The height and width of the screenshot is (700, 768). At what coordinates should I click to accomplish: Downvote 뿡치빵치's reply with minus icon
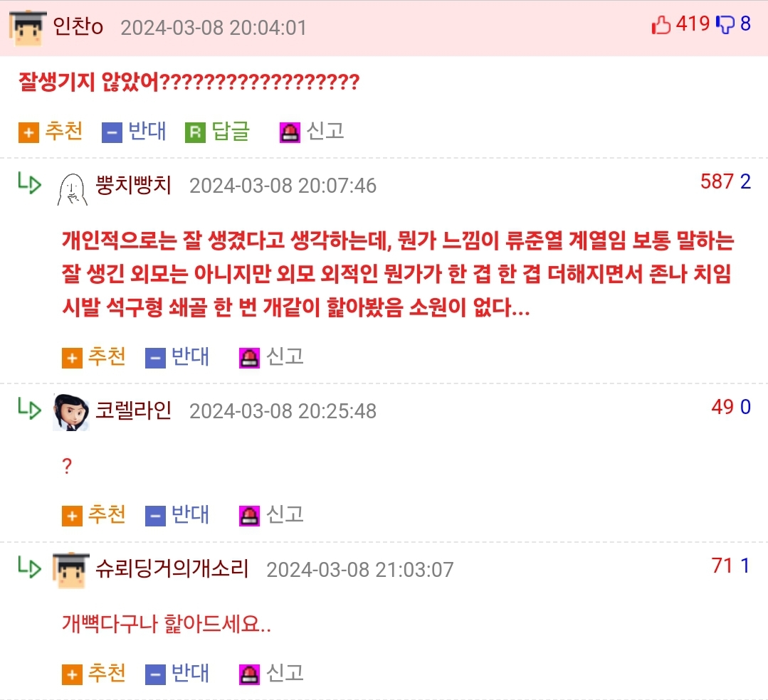pos(155,358)
